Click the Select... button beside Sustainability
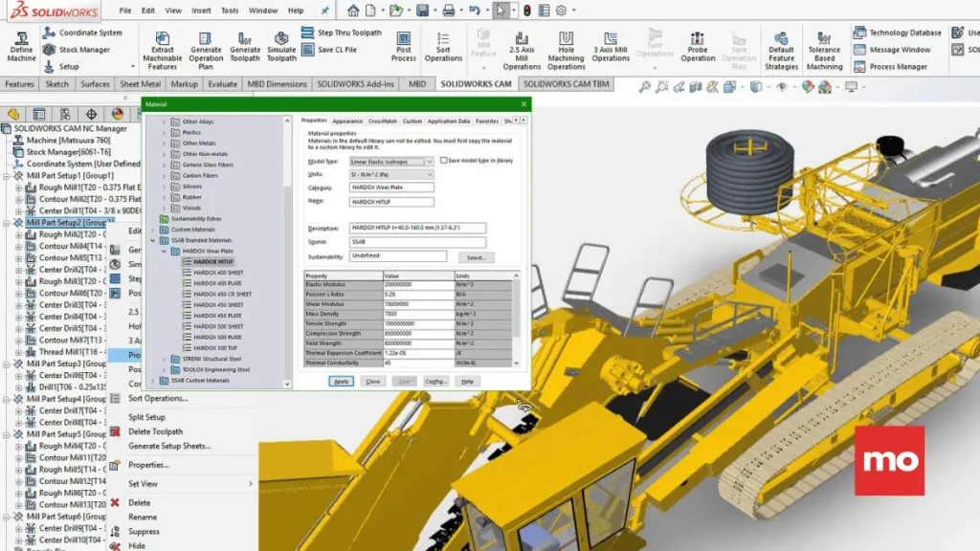The image size is (980, 551). [475, 257]
